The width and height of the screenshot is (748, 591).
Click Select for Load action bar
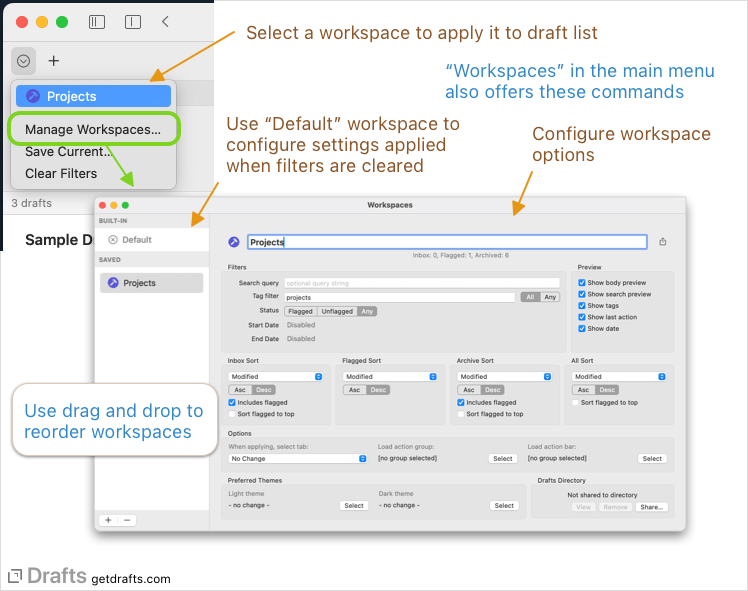click(x=652, y=459)
